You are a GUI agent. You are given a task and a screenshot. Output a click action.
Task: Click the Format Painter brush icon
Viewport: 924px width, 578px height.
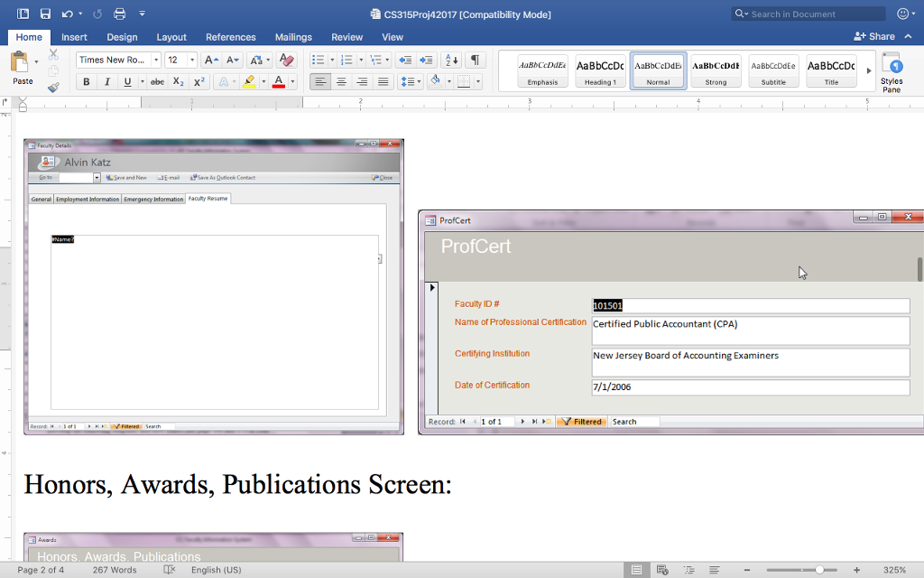53,88
